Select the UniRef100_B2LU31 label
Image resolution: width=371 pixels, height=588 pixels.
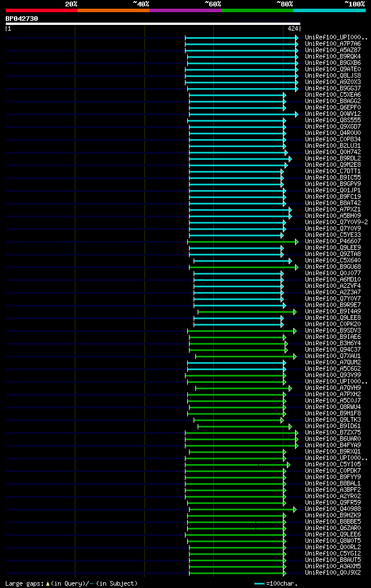click(333, 146)
